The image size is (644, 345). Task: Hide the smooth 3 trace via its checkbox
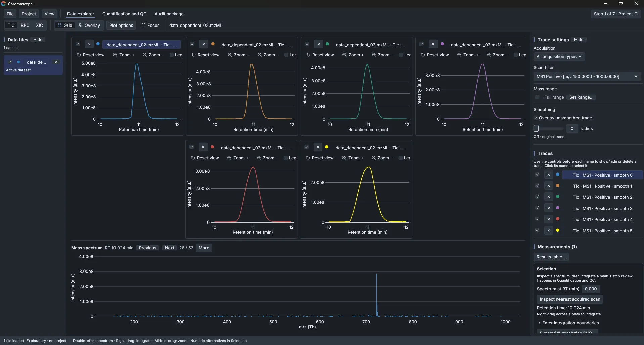[x=537, y=208]
